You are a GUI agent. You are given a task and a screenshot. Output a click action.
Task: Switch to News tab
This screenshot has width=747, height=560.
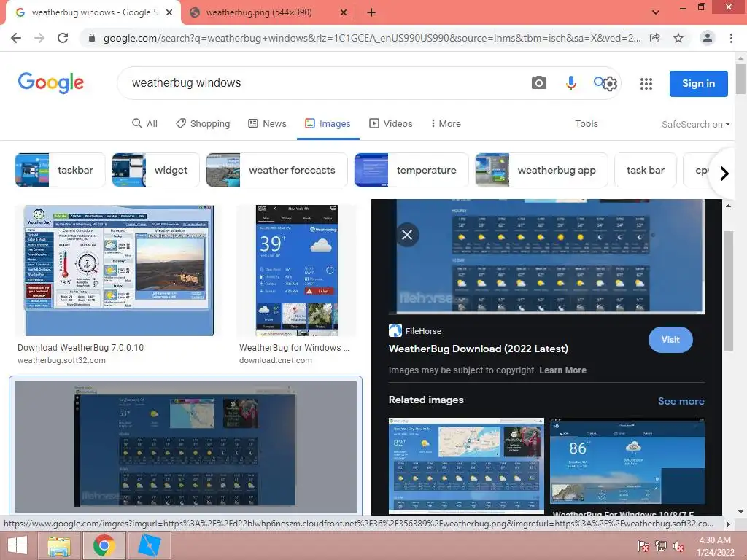coord(267,123)
